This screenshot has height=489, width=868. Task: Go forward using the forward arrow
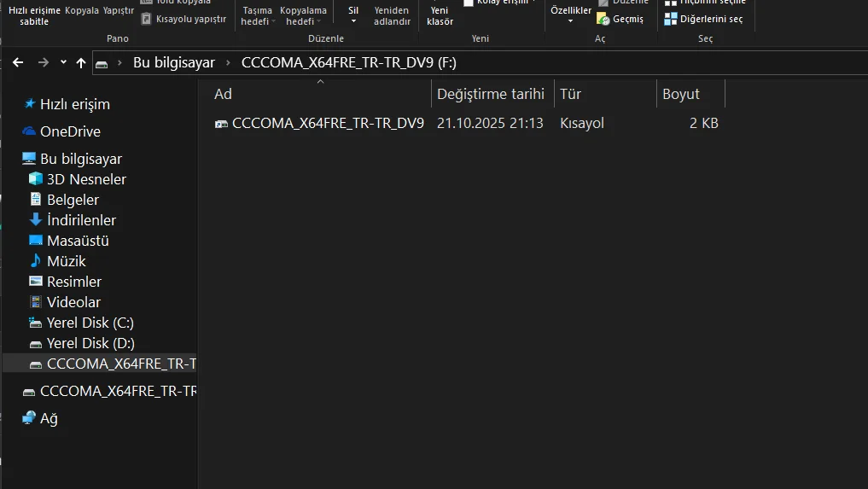tap(44, 62)
